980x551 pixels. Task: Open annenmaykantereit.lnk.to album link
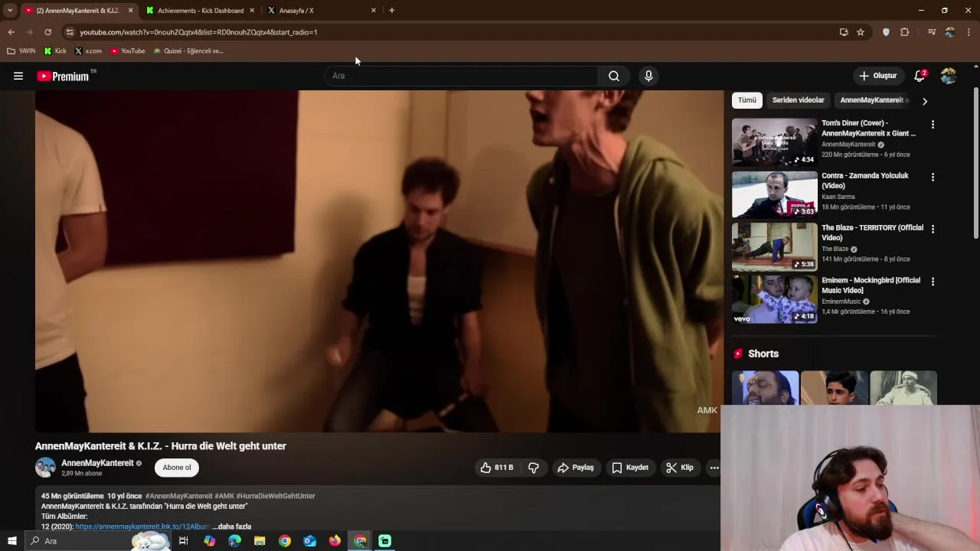click(142, 527)
